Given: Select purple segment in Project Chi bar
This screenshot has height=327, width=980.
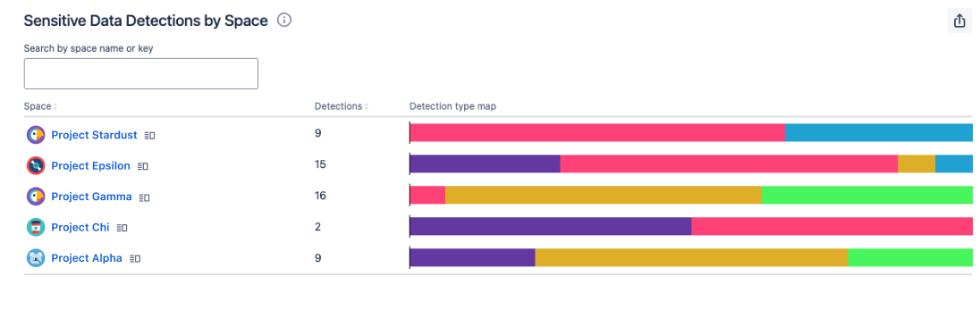Looking at the screenshot, I should (x=551, y=226).
